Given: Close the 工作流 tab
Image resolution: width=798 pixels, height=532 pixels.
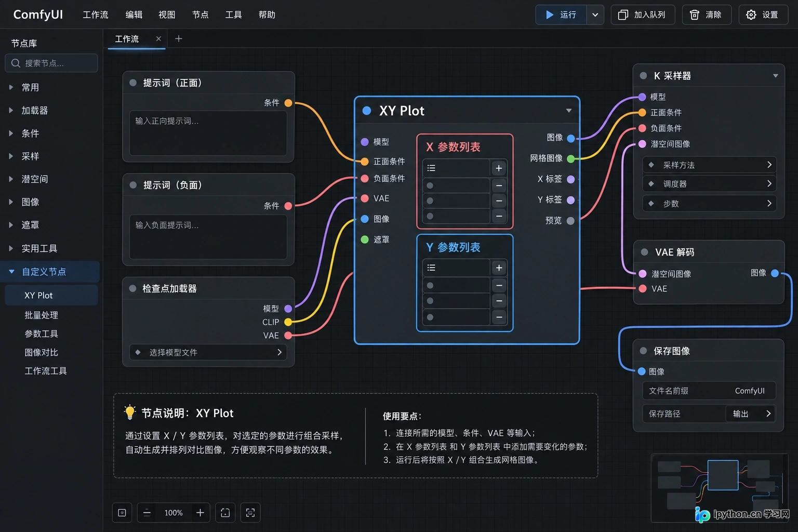Looking at the screenshot, I should click(x=158, y=38).
